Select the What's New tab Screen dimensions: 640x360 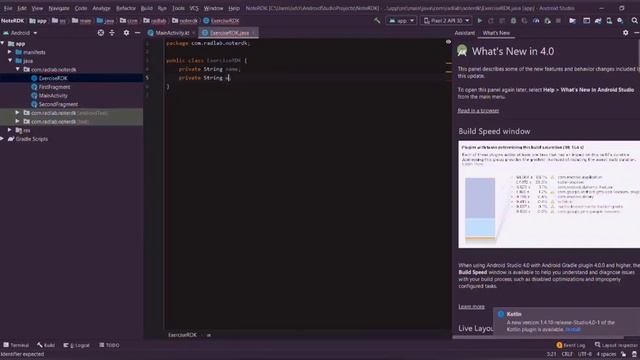click(x=496, y=33)
